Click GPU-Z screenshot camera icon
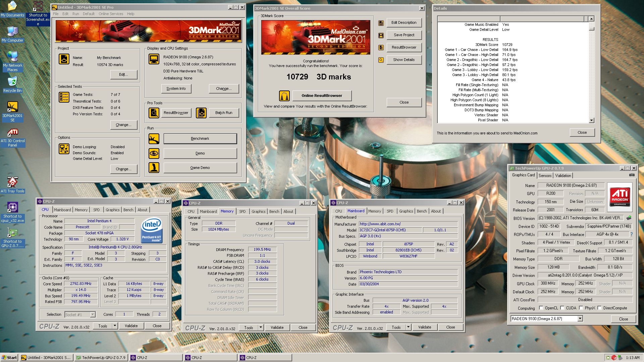Image resolution: width=644 pixels, height=362 pixels. [x=632, y=175]
